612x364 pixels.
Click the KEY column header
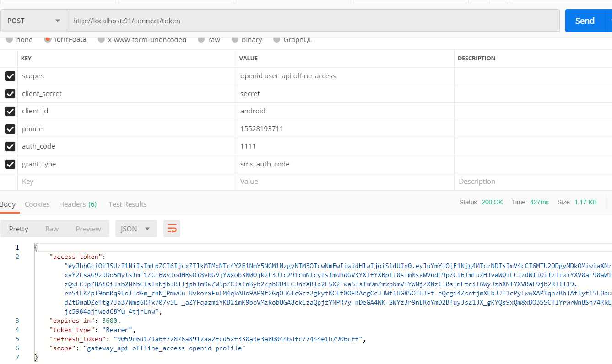pyautogui.click(x=27, y=59)
